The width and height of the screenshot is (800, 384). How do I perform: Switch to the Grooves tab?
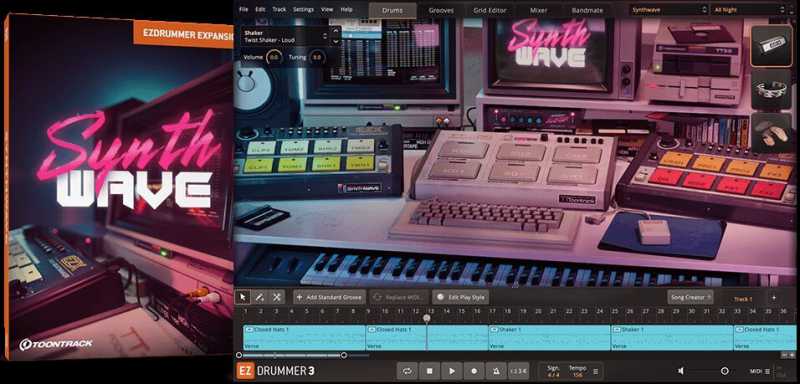pos(441,10)
